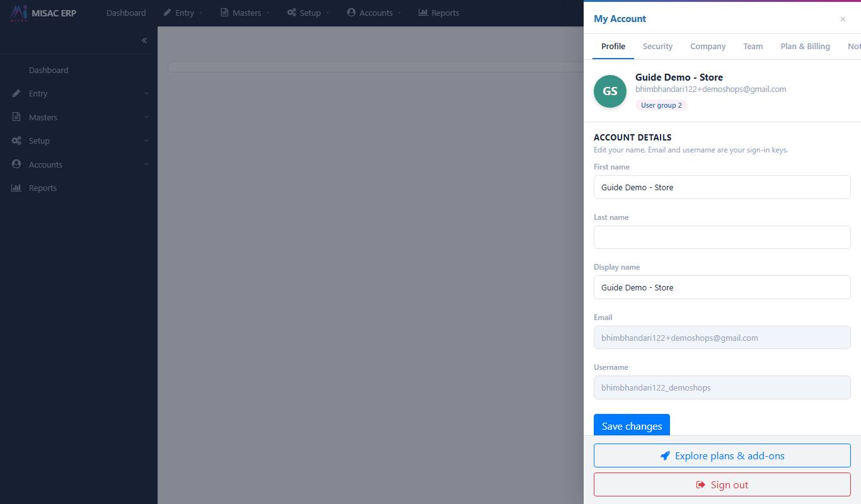This screenshot has width=861, height=504.
Task: Click the Reports chart icon in top navbar
Action: coord(423,13)
